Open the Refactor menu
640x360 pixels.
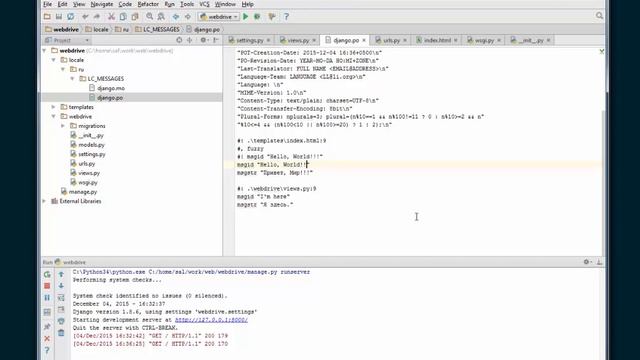(x=148, y=4)
